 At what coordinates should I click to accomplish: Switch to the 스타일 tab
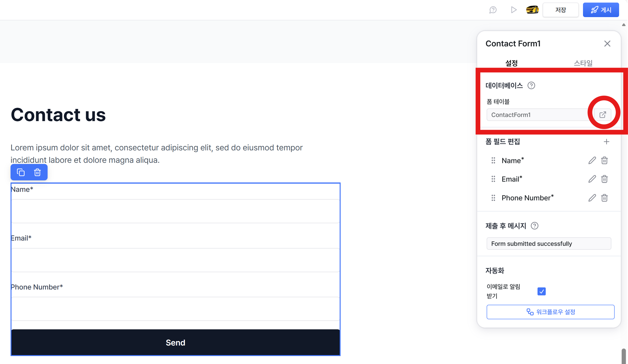pyautogui.click(x=583, y=63)
